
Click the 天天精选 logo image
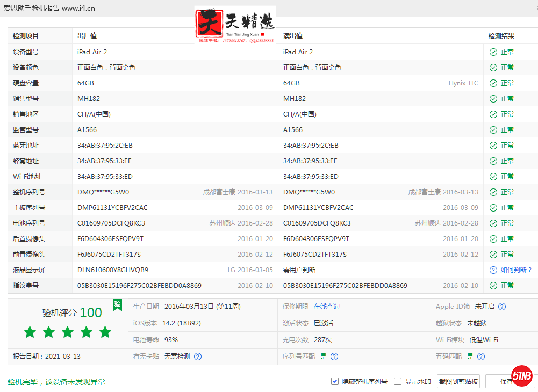[x=235, y=25]
